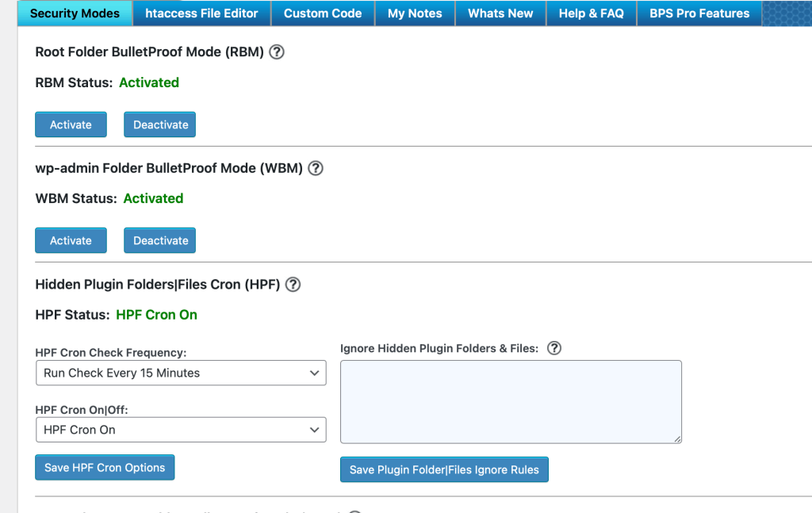
Task: Select the My Notes tab
Action: [415, 13]
